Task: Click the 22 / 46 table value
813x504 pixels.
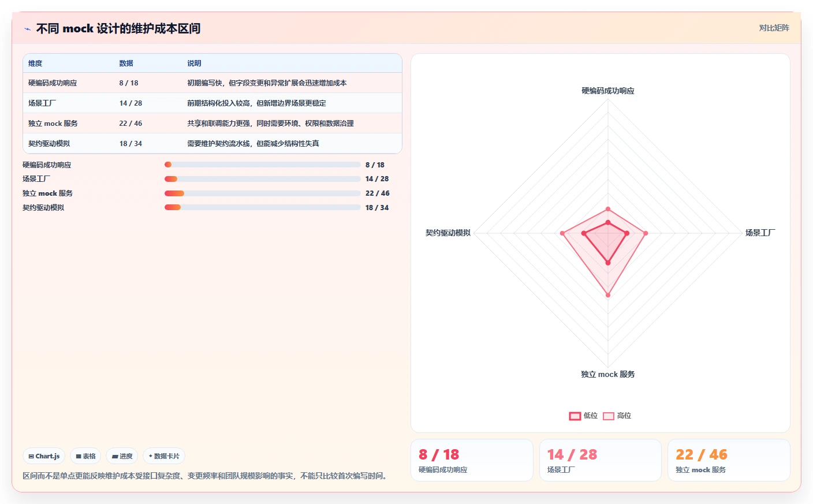Action: (130, 124)
